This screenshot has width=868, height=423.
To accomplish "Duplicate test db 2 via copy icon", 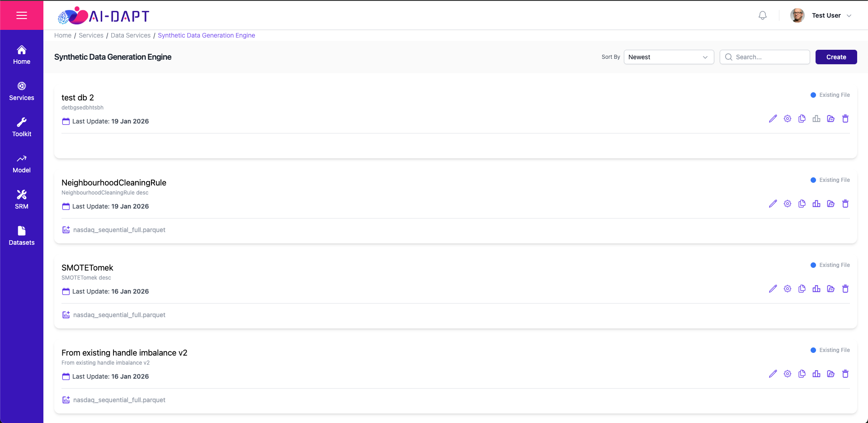I will pos(802,119).
